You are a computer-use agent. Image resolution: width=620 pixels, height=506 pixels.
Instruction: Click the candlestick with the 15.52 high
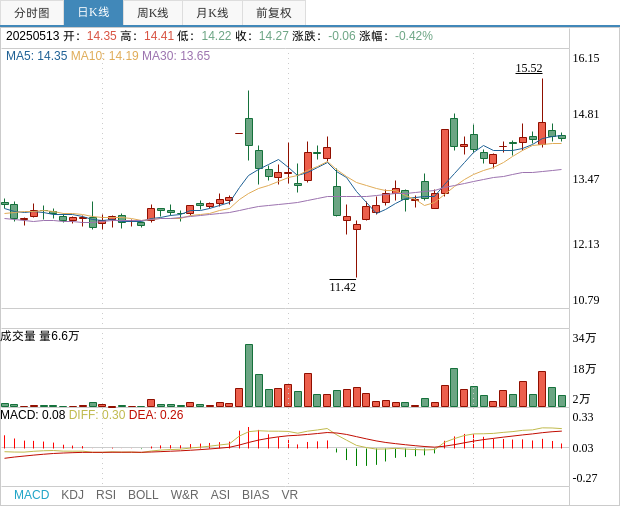click(x=542, y=133)
